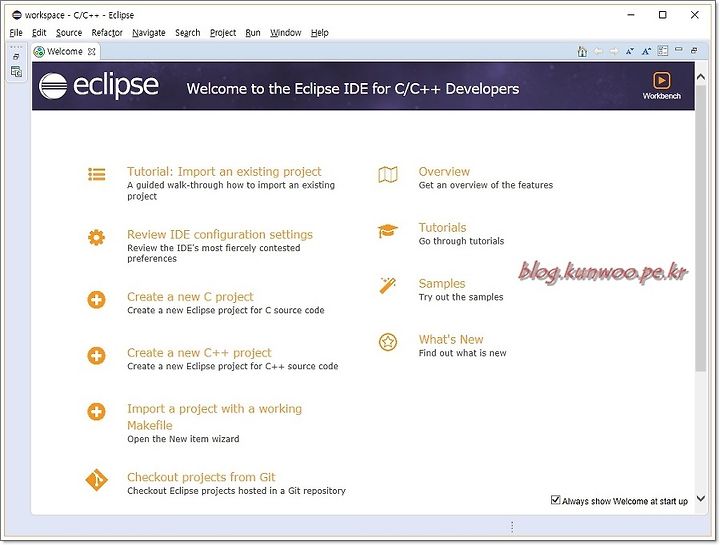Screen dimensions: 720x545
Task: Open the Search menu
Action: 188,33
